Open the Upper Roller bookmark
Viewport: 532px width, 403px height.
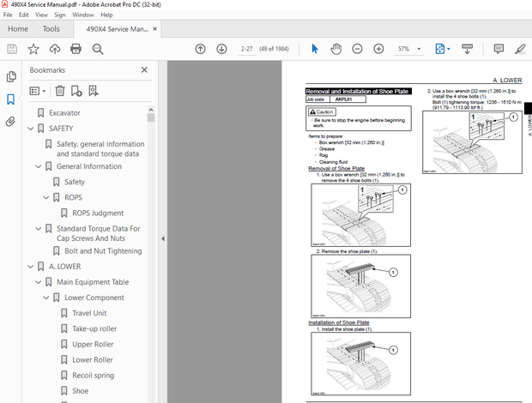tap(93, 345)
